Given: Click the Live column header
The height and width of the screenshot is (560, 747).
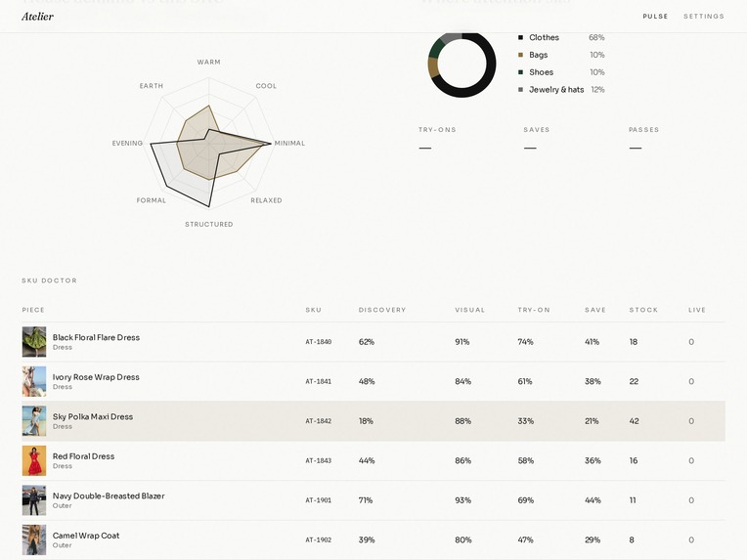Looking at the screenshot, I should 697,310.
